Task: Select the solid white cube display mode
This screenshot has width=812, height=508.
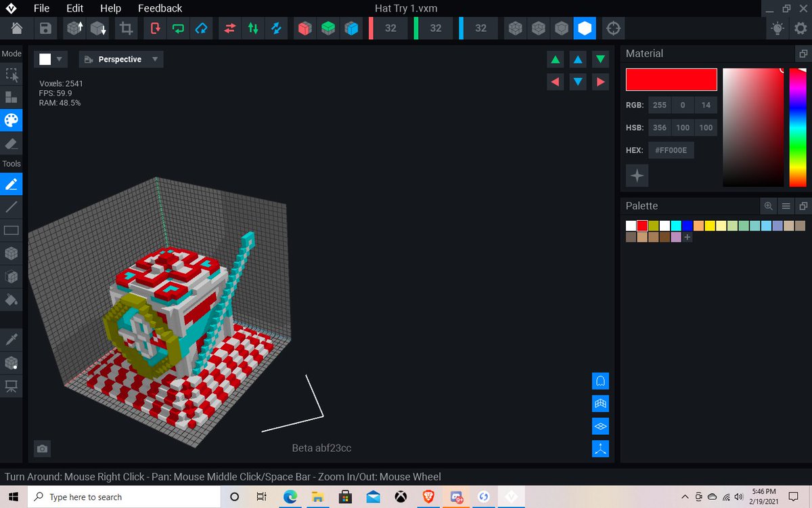Action: (584, 28)
